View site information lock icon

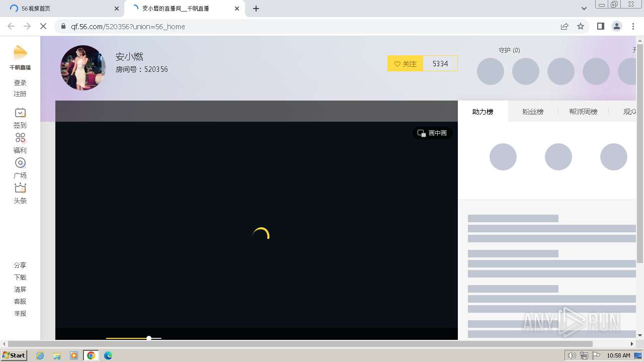63,26
